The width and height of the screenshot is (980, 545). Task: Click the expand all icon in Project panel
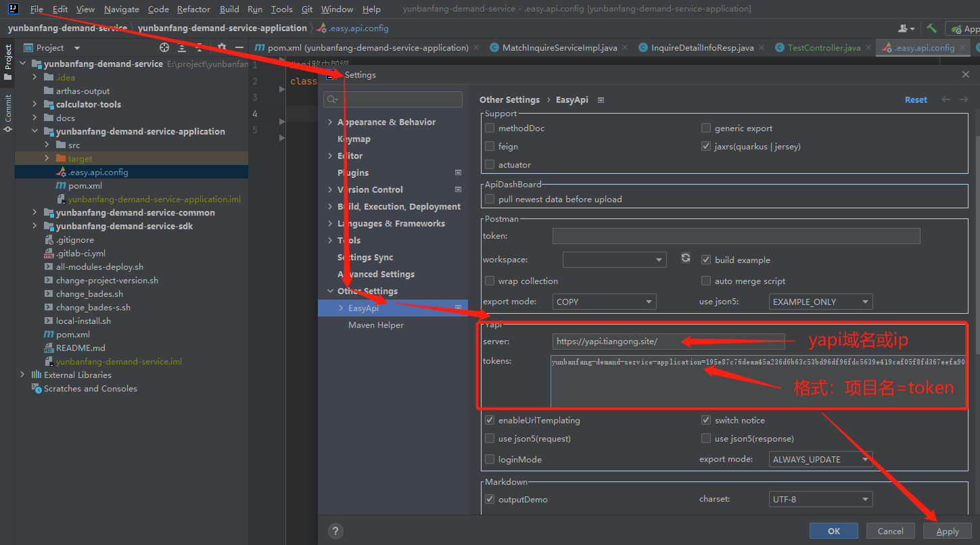(x=182, y=47)
